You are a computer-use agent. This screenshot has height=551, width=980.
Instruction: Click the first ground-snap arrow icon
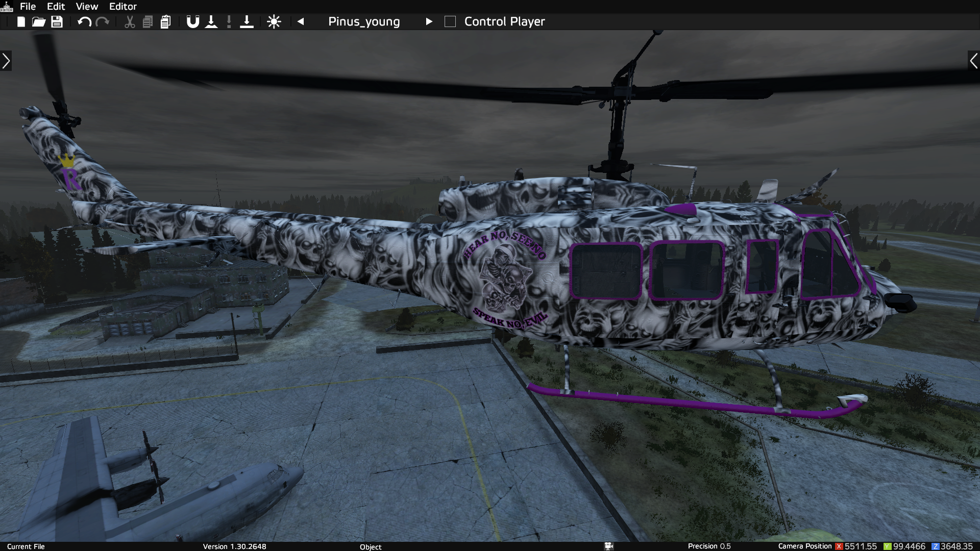click(x=211, y=22)
